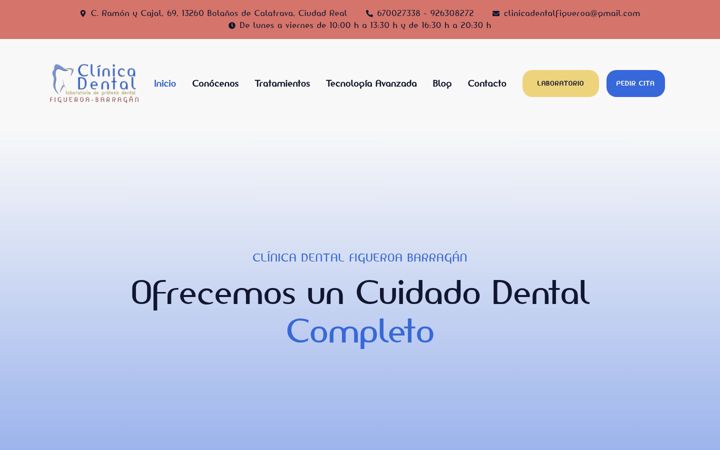The image size is (720, 450).
Task: Click the envelope icon next to the email
Action: [496, 13]
